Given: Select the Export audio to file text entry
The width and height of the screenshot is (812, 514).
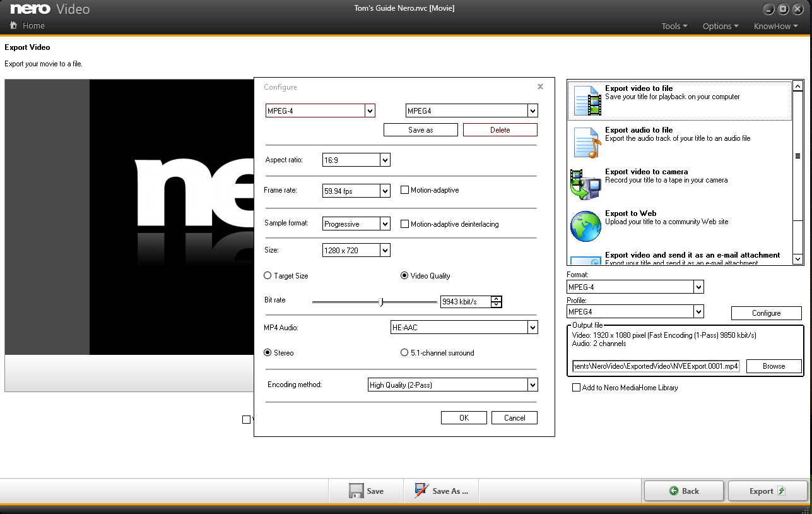Looking at the screenshot, I should point(639,130).
